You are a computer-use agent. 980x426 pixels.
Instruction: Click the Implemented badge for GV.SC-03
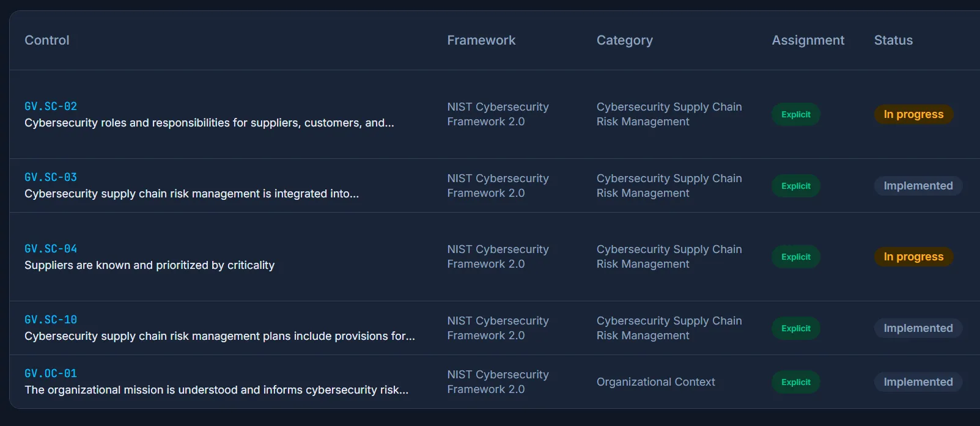918,186
